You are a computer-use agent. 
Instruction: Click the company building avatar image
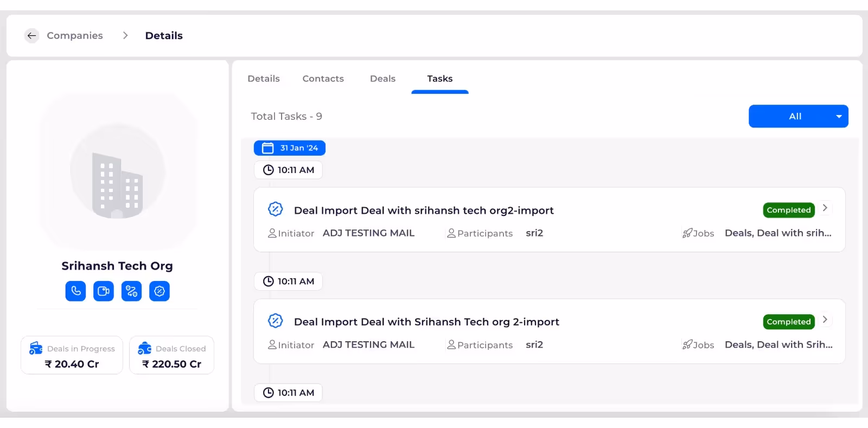tap(118, 171)
